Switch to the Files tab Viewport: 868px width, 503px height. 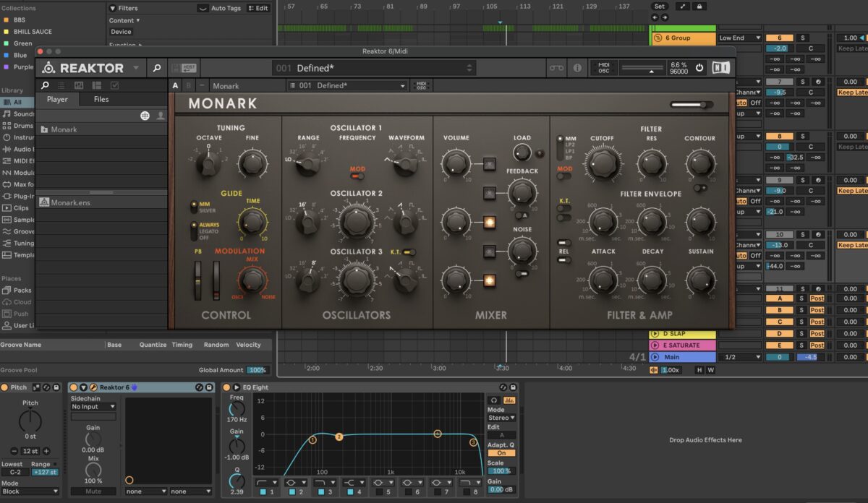101,100
